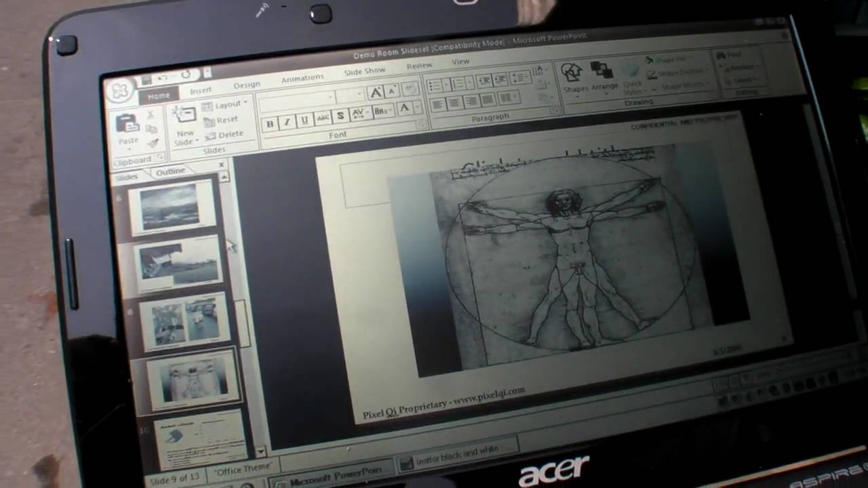Select the two-photo slide thumbnail
868x488 pixels.
click(184, 320)
